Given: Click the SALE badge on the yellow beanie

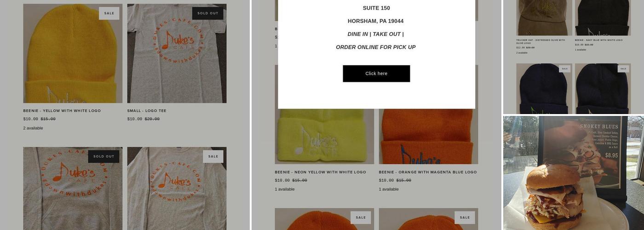Looking at the screenshot, I should click(x=109, y=13).
